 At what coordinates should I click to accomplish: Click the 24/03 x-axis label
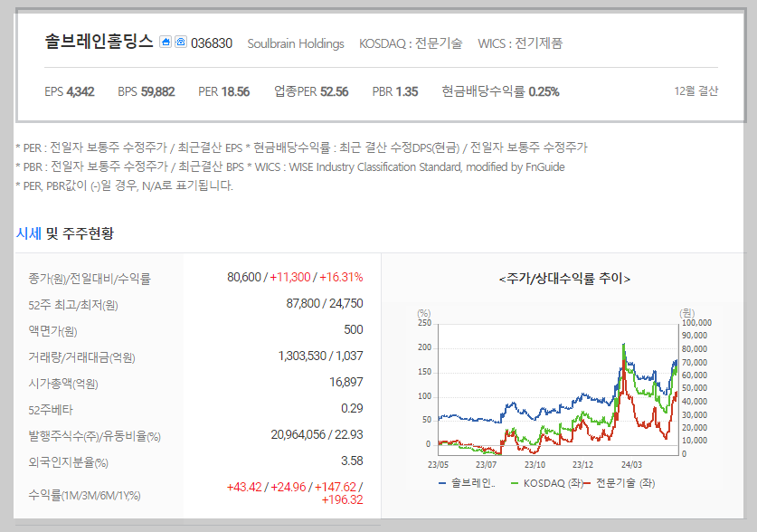point(631,465)
